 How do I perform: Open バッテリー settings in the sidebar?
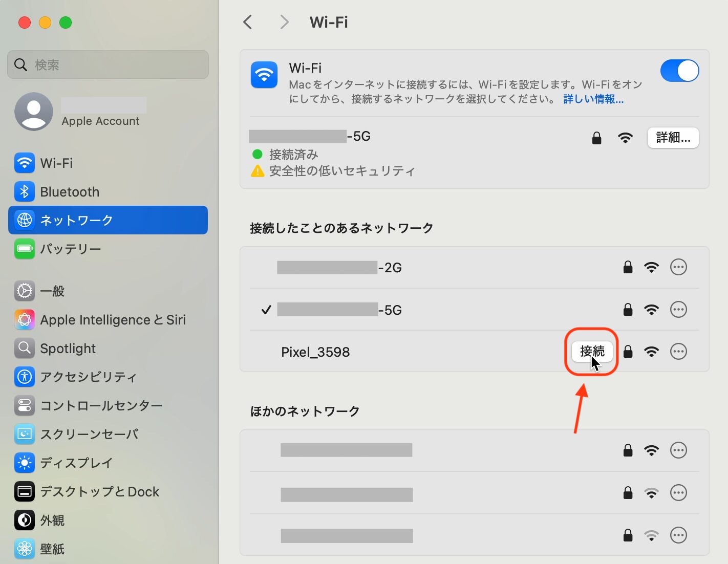[x=70, y=249]
